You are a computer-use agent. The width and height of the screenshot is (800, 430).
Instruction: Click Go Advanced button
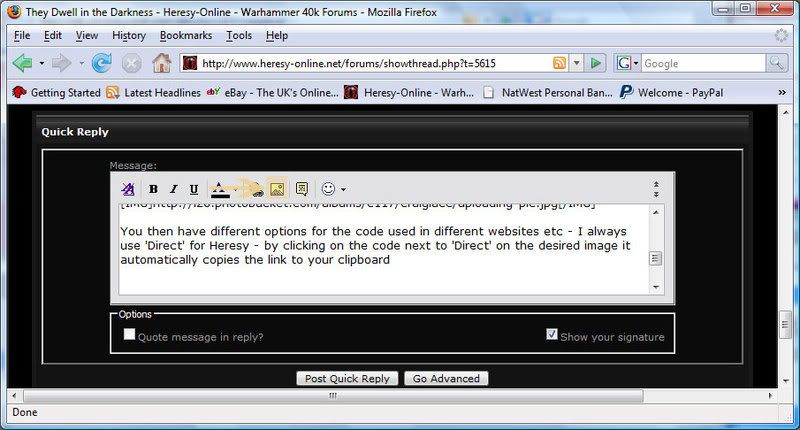tap(446, 378)
